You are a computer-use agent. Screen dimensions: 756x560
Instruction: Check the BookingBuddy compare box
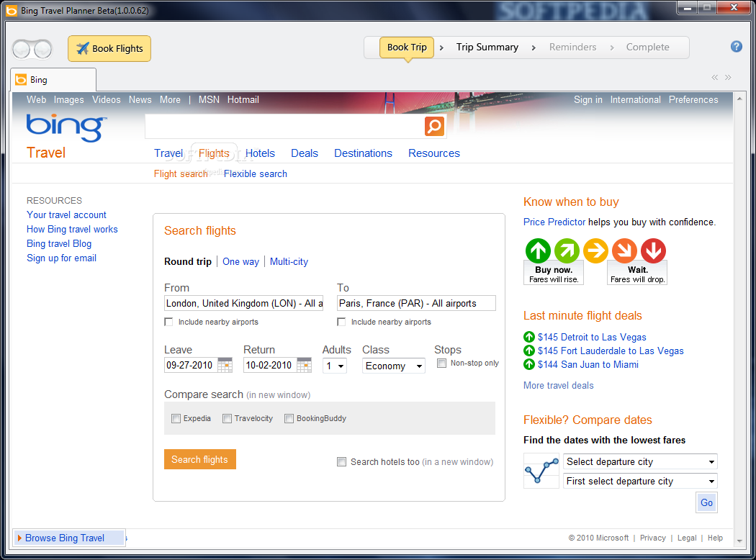289,418
